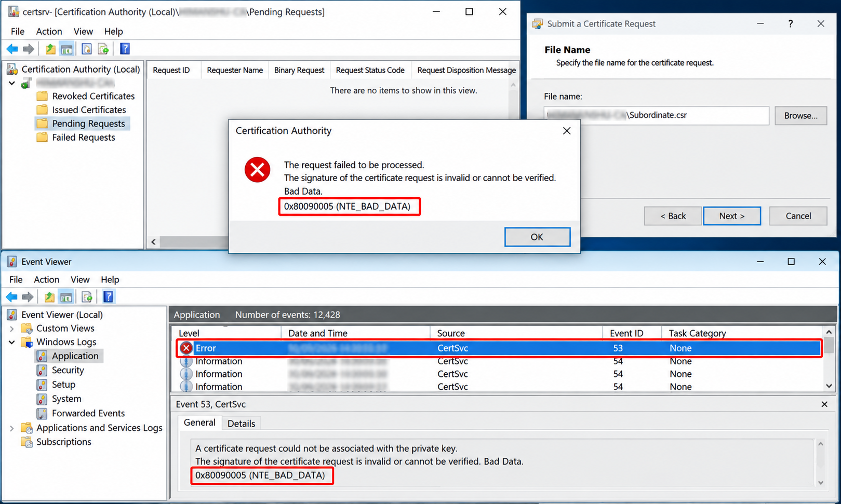Click Back in Submit Certificate Request wizard
The width and height of the screenshot is (841, 504).
(x=673, y=216)
